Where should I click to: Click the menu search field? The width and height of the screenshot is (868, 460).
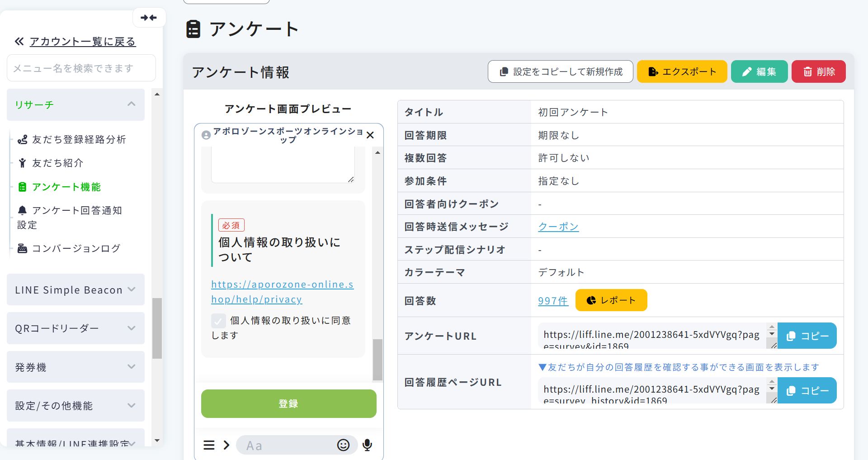81,68
